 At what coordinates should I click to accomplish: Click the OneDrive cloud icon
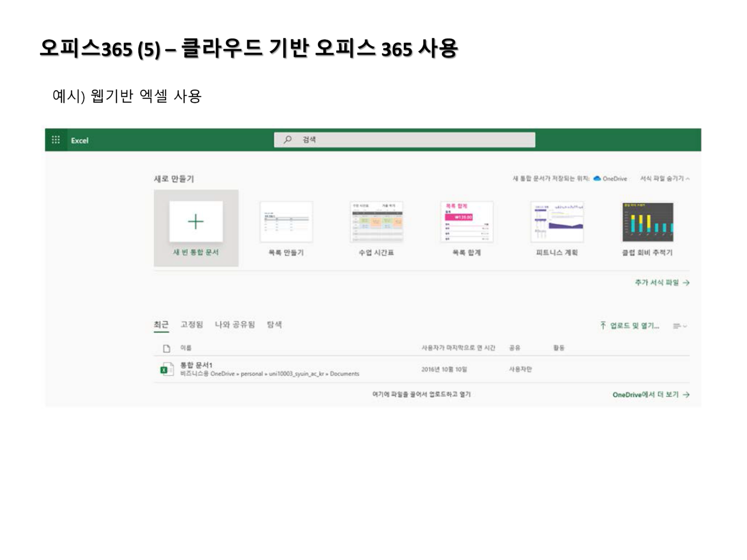597,178
